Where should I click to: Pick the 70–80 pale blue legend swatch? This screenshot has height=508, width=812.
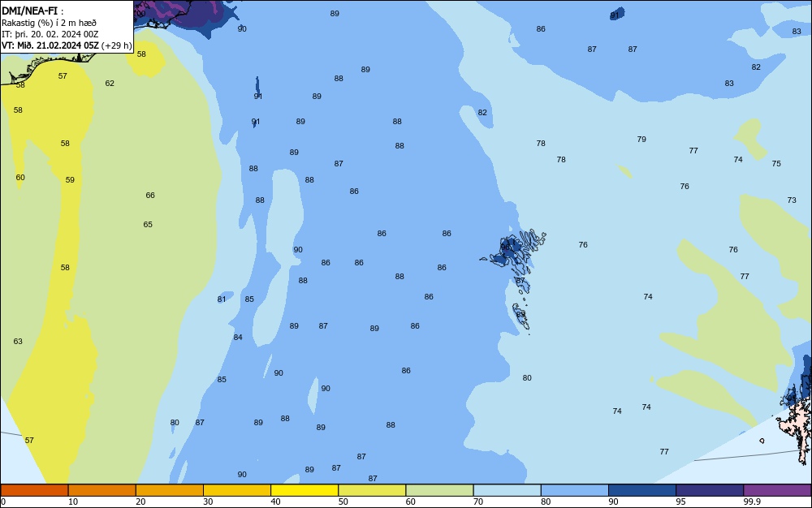click(507, 490)
